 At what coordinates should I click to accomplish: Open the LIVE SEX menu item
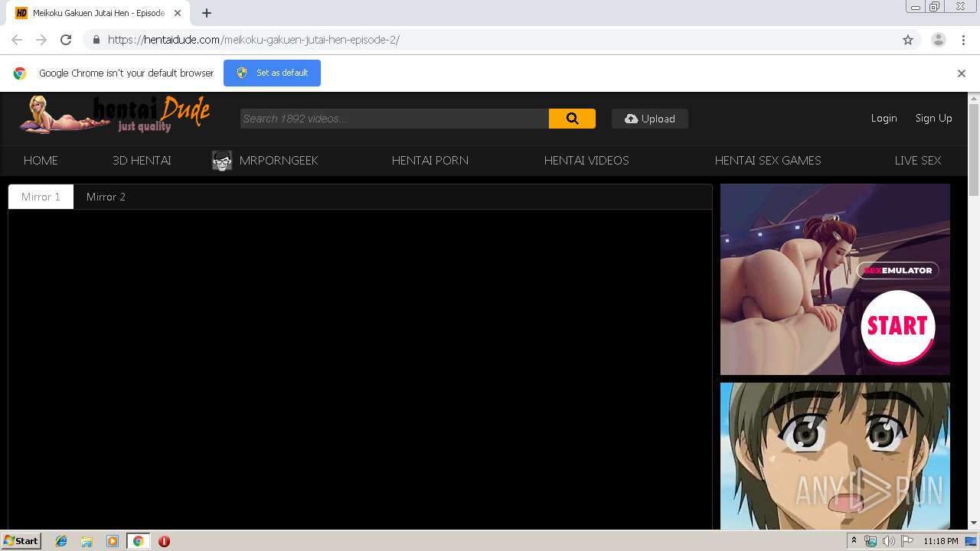tap(918, 160)
